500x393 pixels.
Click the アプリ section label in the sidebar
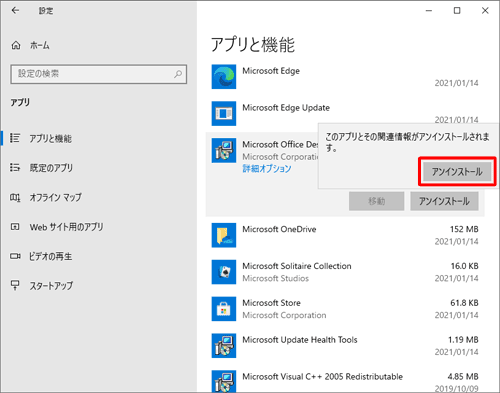[x=20, y=102]
